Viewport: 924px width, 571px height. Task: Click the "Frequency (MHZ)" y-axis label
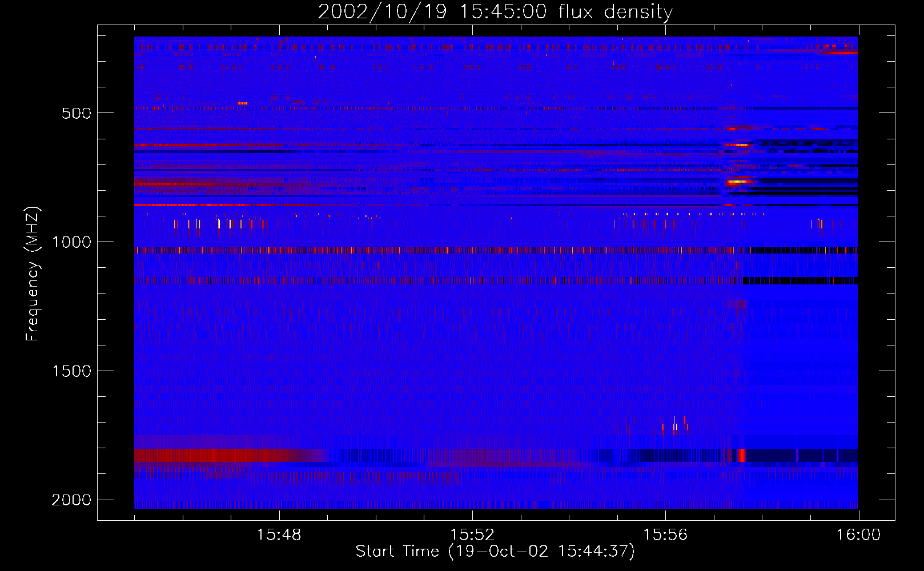click(x=33, y=274)
